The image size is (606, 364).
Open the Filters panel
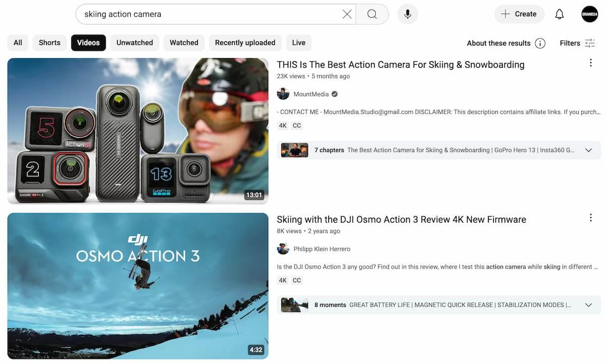coord(577,43)
